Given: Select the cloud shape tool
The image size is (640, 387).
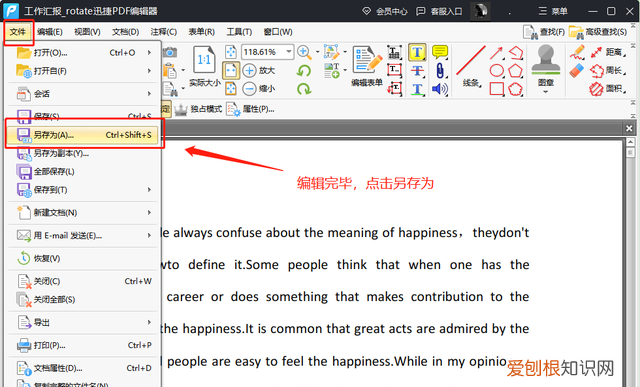Looking at the screenshot, I should point(516,89).
